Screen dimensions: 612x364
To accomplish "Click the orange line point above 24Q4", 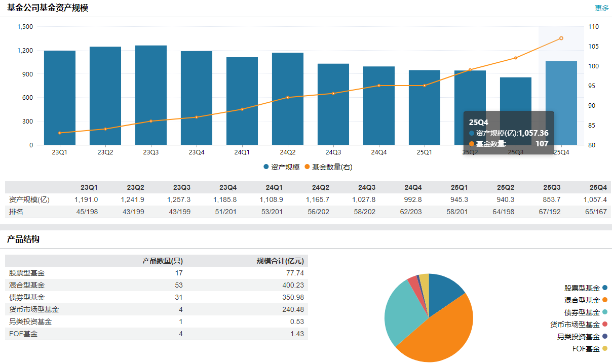I will [379, 86].
